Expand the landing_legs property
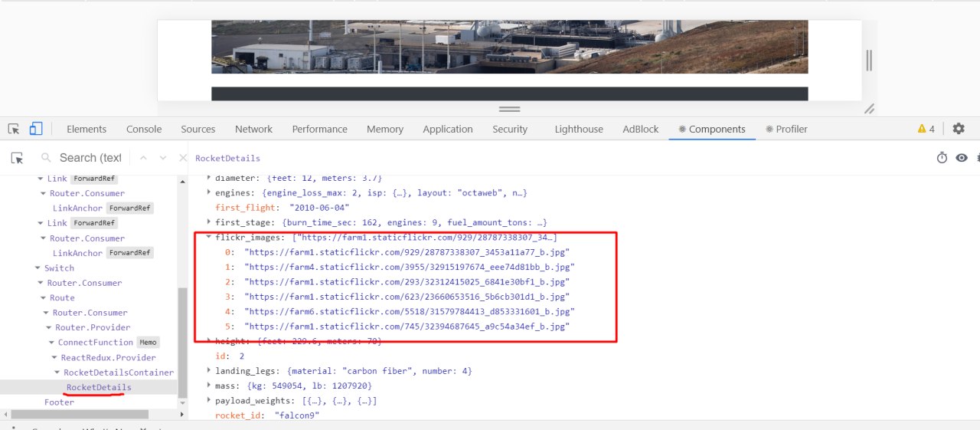This screenshot has height=430, width=980. (x=208, y=371)
